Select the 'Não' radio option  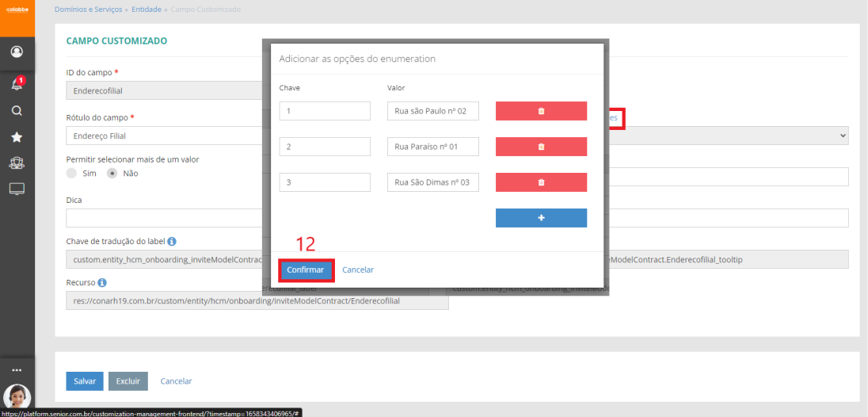(112, 173)
